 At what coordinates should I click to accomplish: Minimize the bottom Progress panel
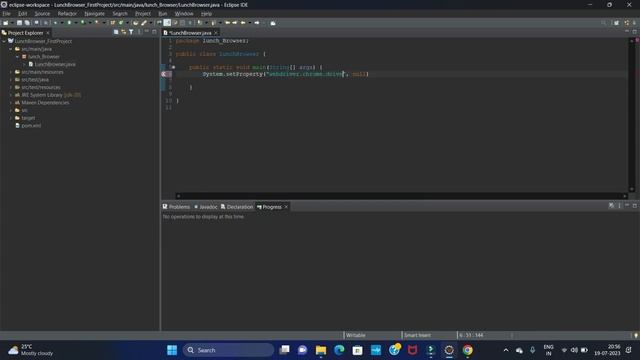627,206
